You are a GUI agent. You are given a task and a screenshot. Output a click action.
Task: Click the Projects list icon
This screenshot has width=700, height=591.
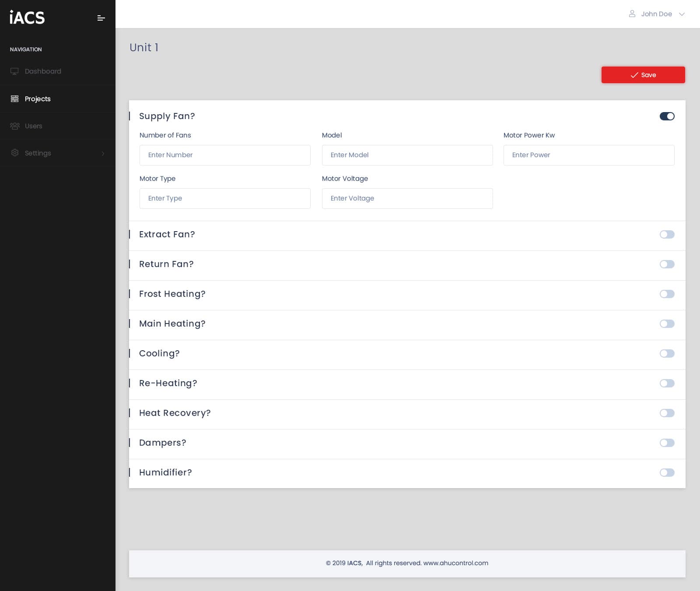click(x=14, y=99)
